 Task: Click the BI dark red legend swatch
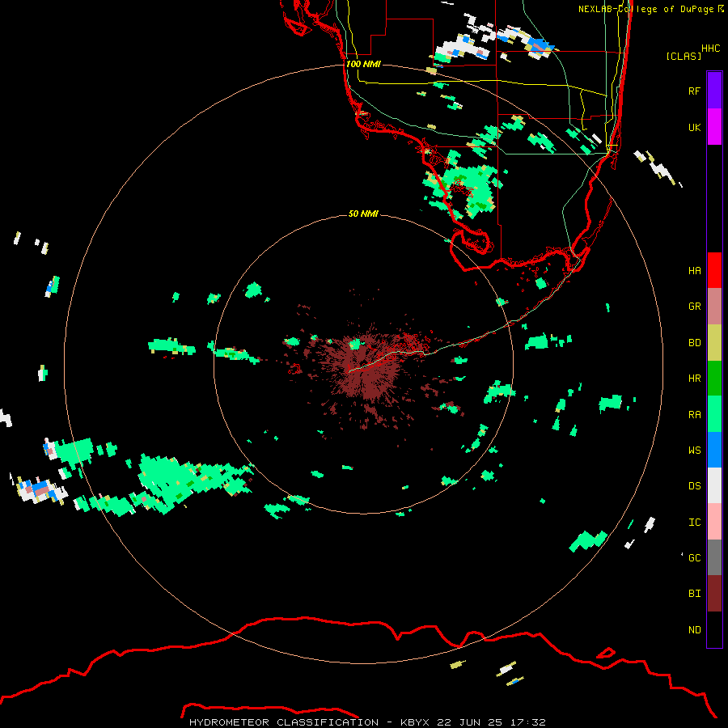(714, 594)
